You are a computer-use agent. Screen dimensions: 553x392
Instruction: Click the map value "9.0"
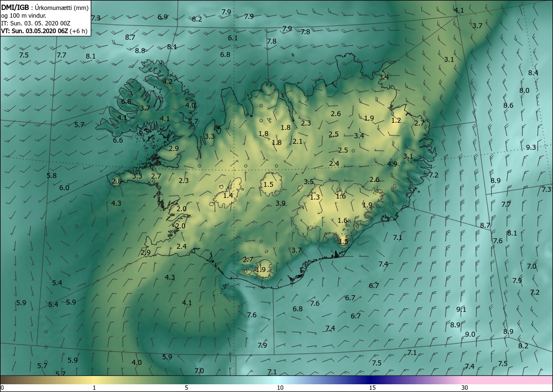(x=470, y=334)
